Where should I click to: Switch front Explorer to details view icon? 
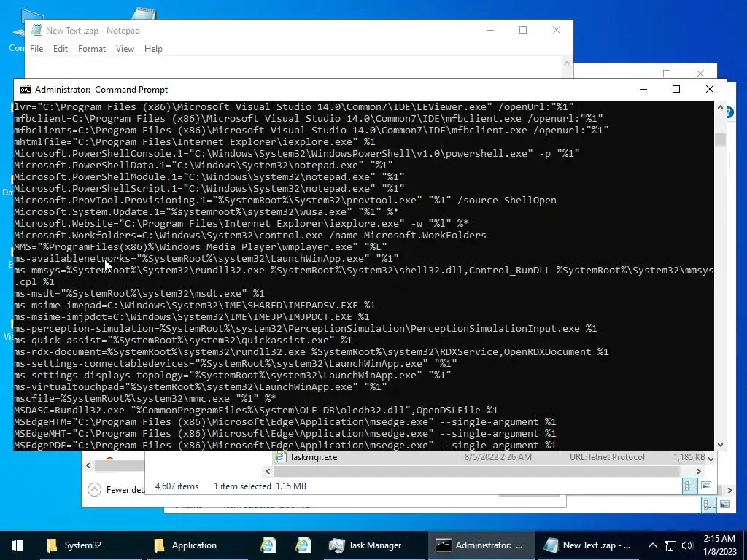690,486
